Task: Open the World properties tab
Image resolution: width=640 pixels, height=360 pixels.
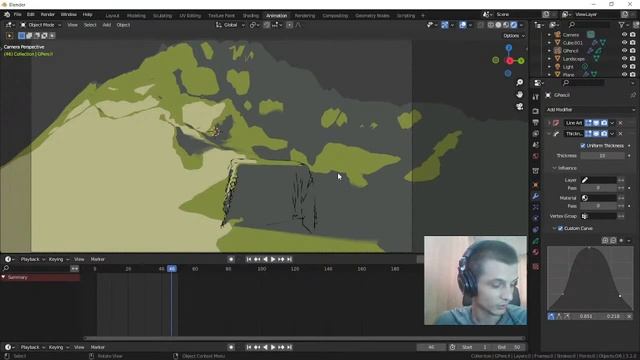Action: pyautogui.click(x=536, y=156)
